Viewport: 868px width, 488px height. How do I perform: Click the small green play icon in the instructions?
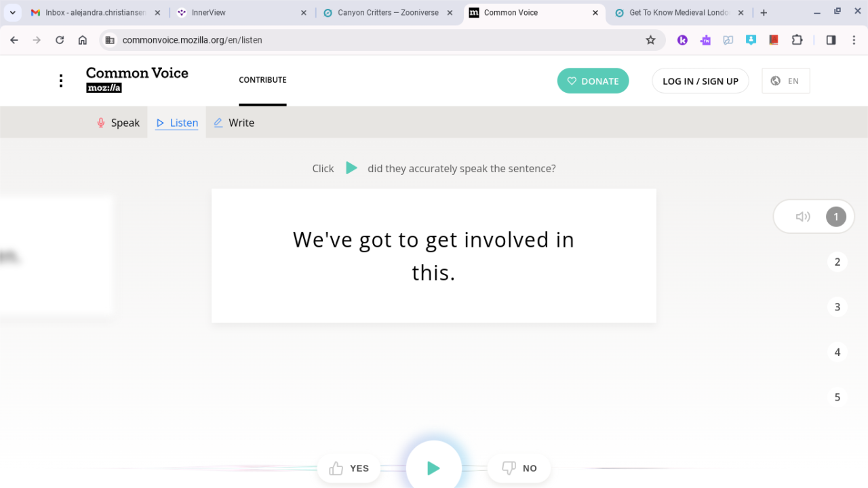351,168
